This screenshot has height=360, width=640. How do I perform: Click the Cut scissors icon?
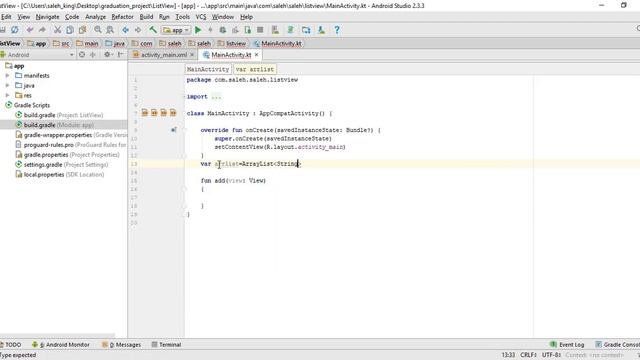click(58, 30)
